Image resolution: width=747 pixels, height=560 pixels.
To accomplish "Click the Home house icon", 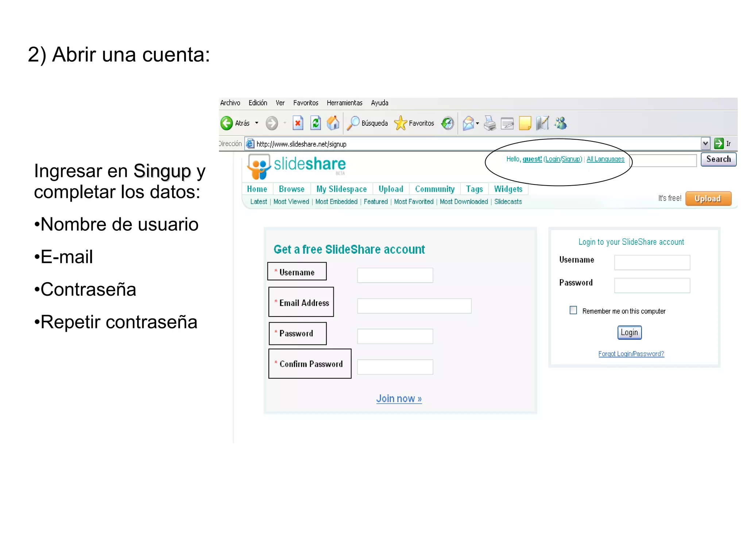I will (x=333, y=123).
